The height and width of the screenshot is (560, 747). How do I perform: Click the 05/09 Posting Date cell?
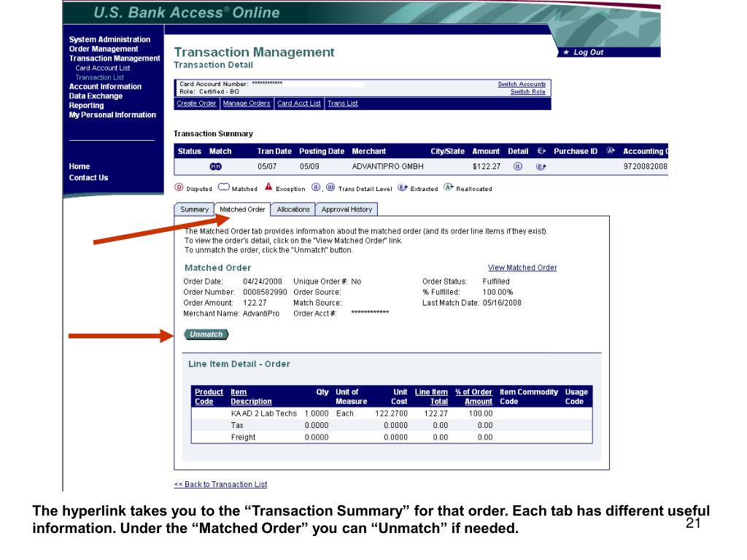point(309,166)
